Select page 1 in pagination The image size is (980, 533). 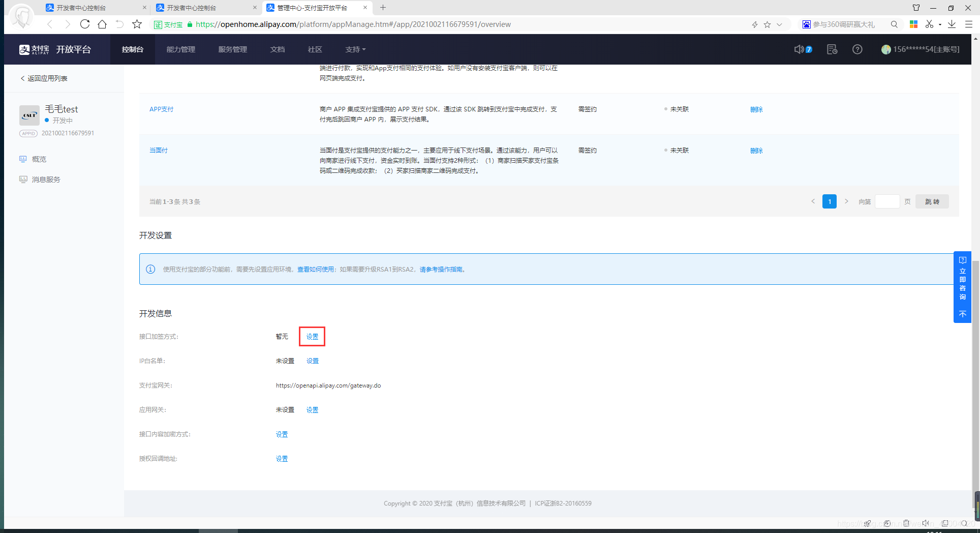point(830,201)
